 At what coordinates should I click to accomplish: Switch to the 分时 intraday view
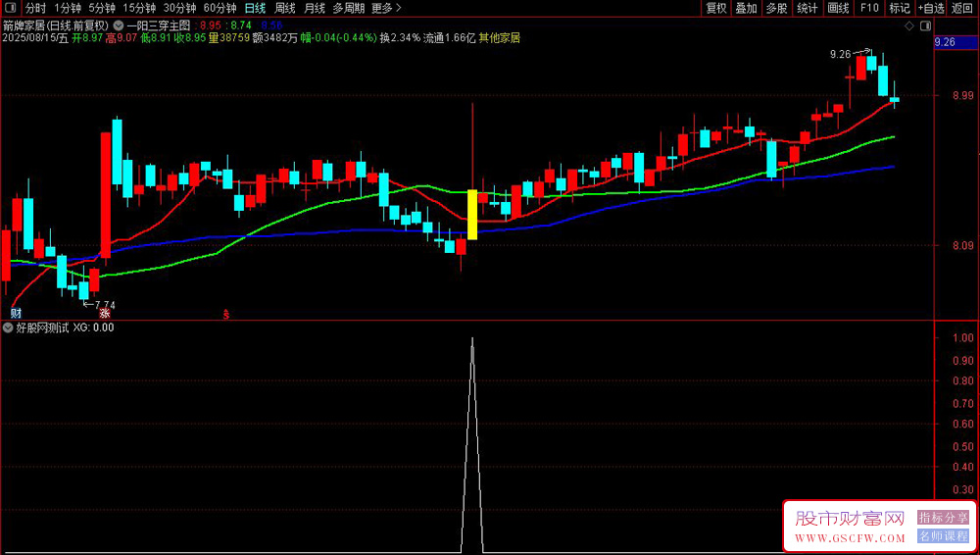tap(35, 8)
